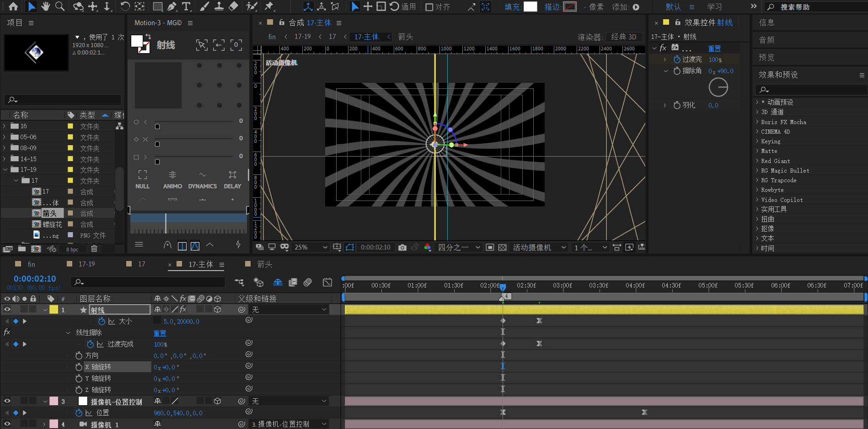
Task: Click DELAY button in Motion-3 panel
Action: (232, 180)
